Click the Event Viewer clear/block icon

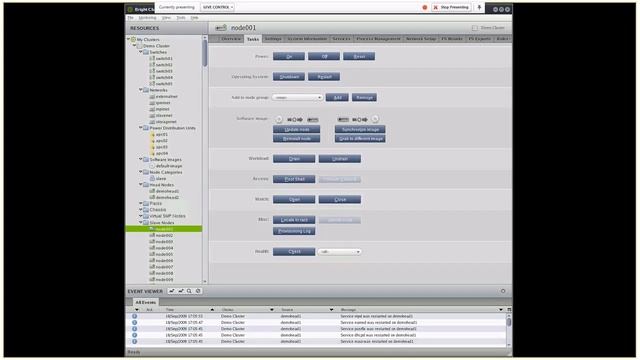click(x=198, y=291)
